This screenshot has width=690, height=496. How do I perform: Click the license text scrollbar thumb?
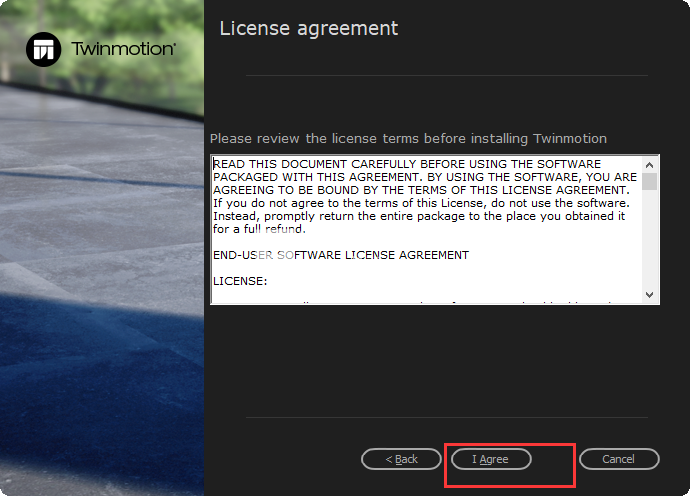pyautogui.click(x=649, y=181)
